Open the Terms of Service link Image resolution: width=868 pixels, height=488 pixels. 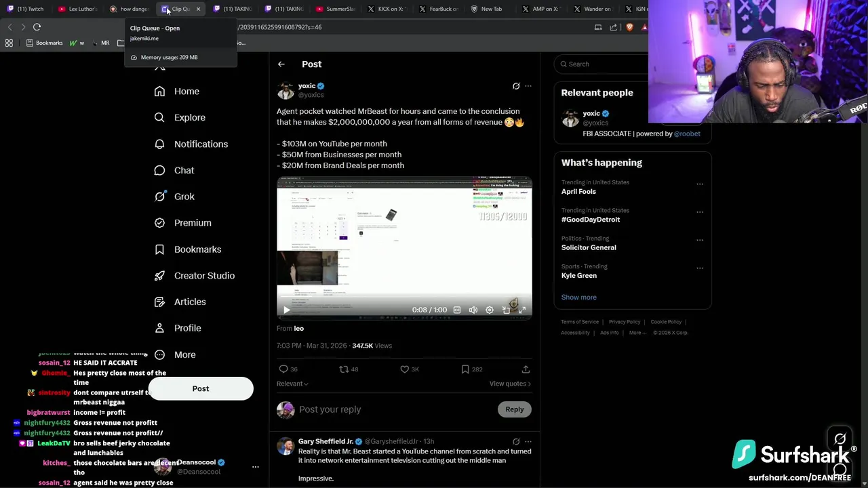pos(580,322)
